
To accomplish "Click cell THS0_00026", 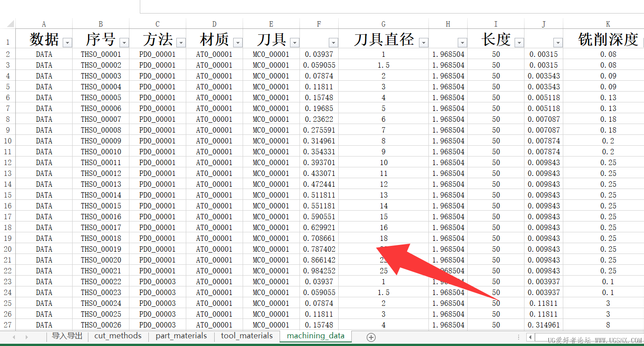I will [101, 325].
